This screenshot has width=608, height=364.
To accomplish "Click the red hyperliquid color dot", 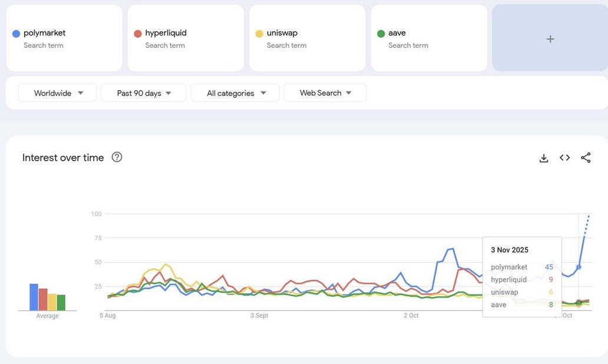I will tap(138, 34).
